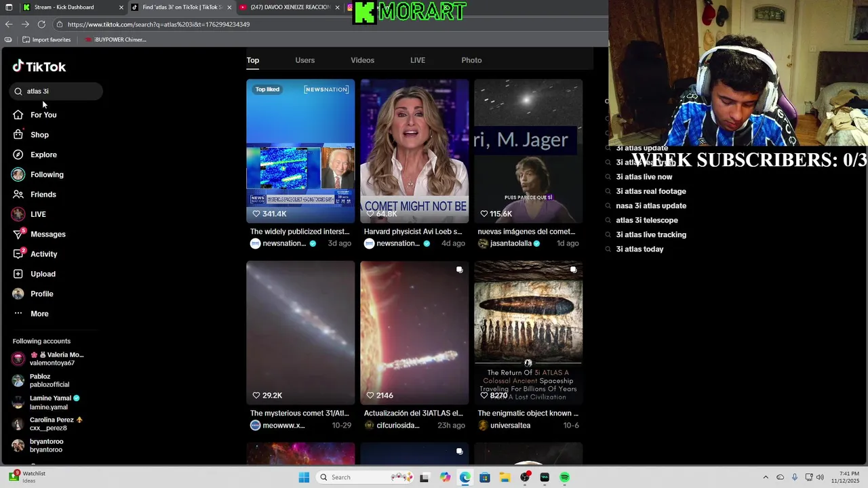Open Top liked NewsNation video thumbnail
The image size is (868, 488).
click(x=300, y=151)
